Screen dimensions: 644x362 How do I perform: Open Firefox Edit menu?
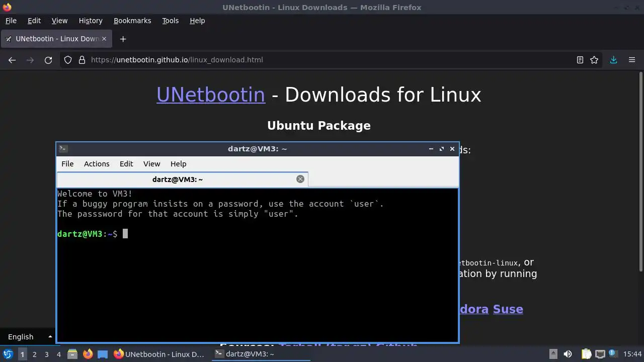(x=34, y=21)
